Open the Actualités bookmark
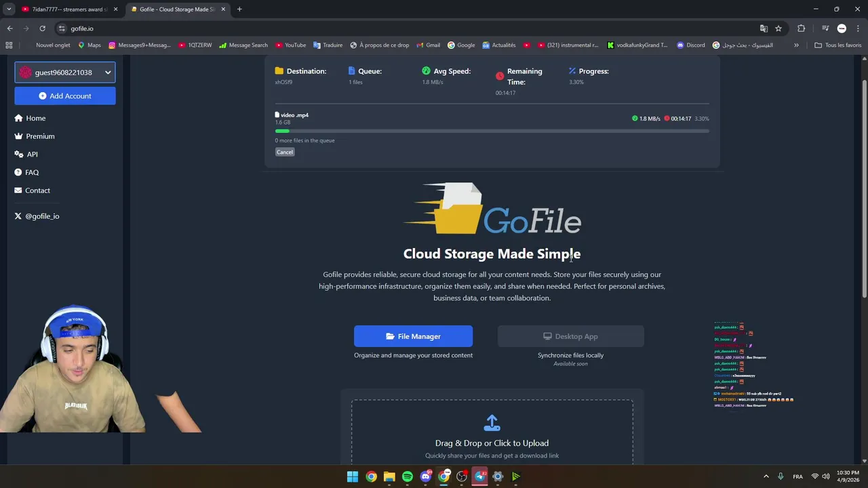Image resolution: width=868 pixels, height=488 pixels. (499, 45)
